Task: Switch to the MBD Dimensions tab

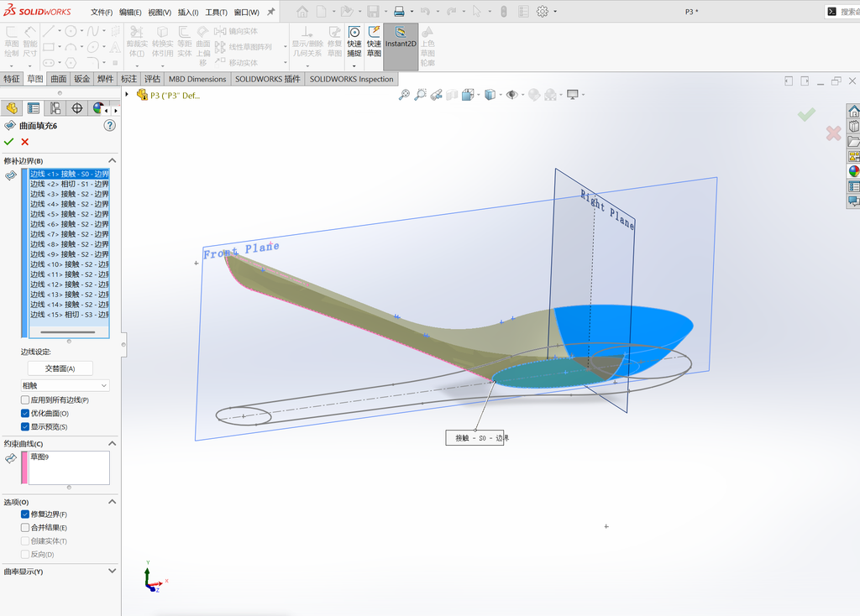Action: [197, 79]
